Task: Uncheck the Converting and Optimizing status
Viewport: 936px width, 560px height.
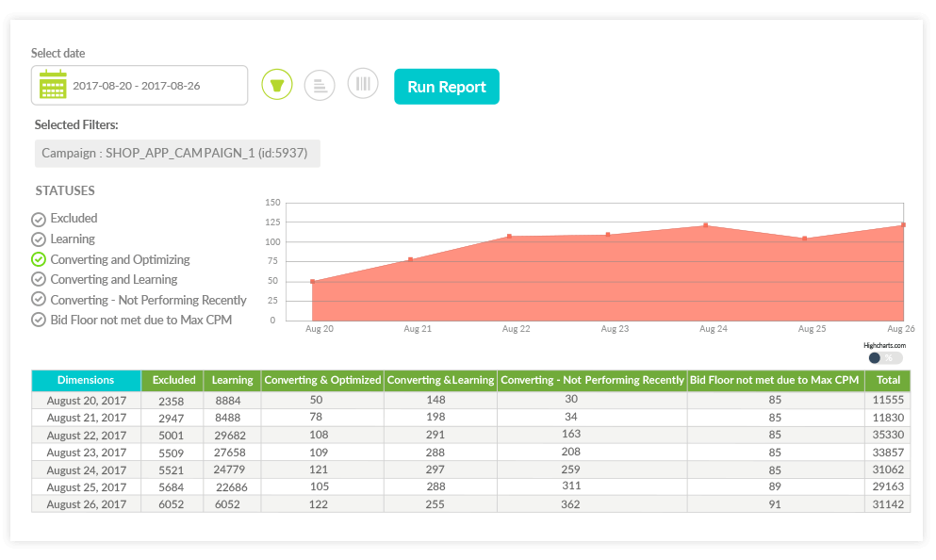Action: tap(39, 259)
